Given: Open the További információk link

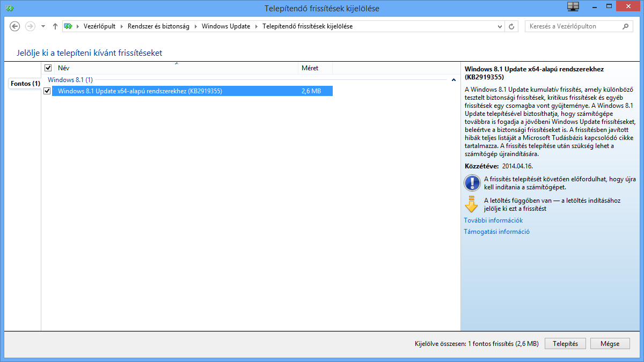Looking at the screenshot, I should (x=493, y=220).
